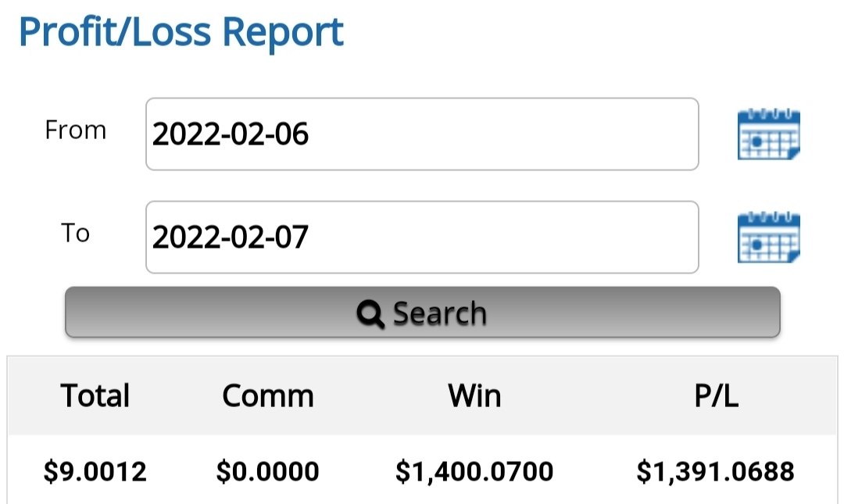
Task: Click the To field label
Action: pyautogui.click(x=76, y=233)
